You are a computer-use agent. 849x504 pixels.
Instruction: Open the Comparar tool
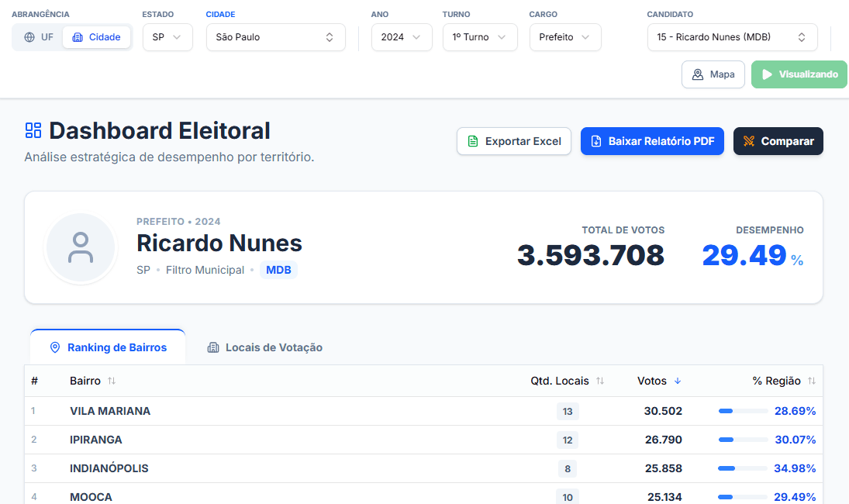tap(778, 141)
